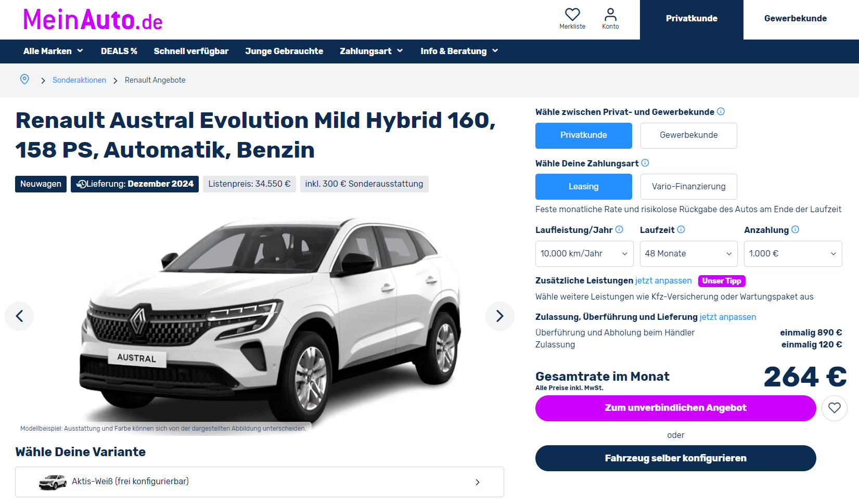The image size is (859, 504).
Task: Click Renault Angebote breadcrumb
Action: point(155,80)
